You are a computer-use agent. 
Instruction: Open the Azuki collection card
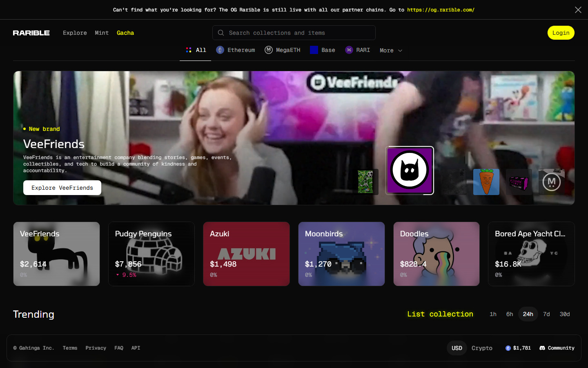(x=247, y=254)
